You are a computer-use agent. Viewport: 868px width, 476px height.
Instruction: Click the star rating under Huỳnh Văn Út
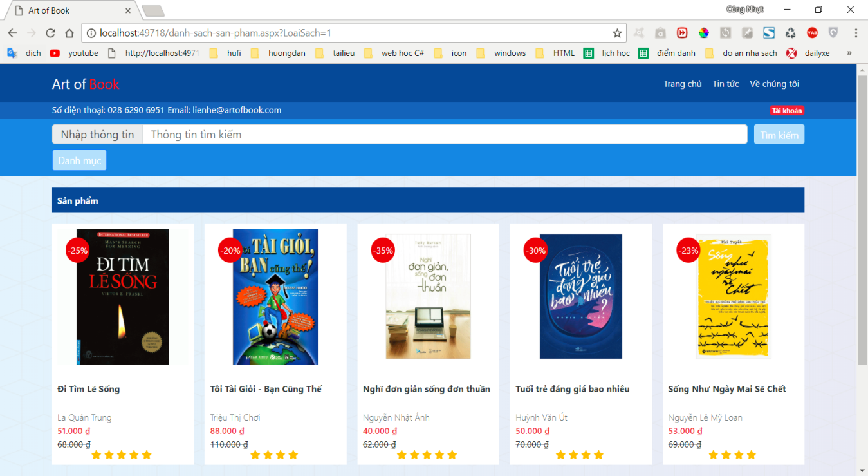coord(580,455)
